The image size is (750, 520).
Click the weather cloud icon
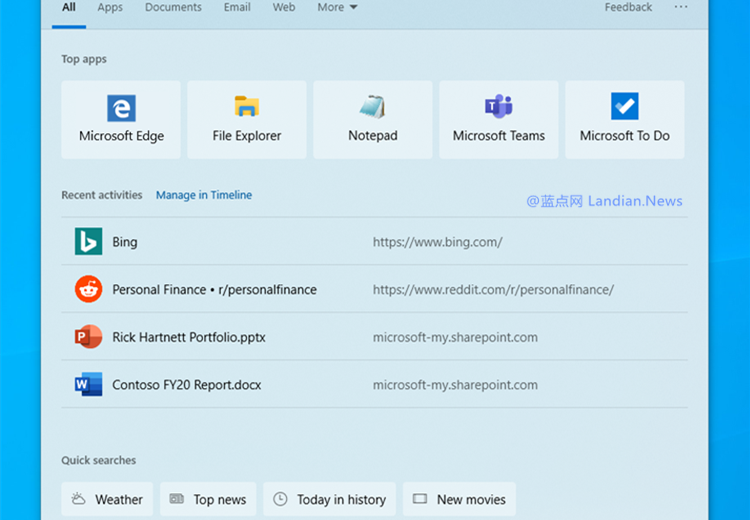point(78,499)
